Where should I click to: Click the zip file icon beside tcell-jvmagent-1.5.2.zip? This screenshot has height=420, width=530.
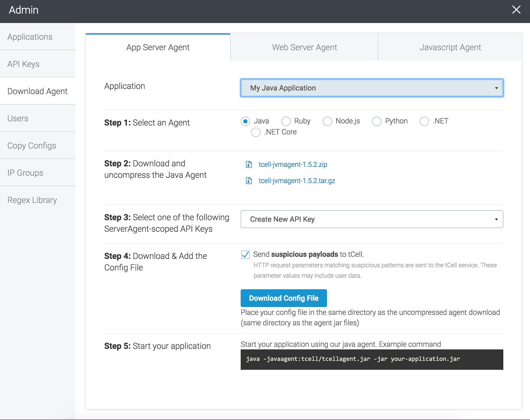(x=249, y=164)
